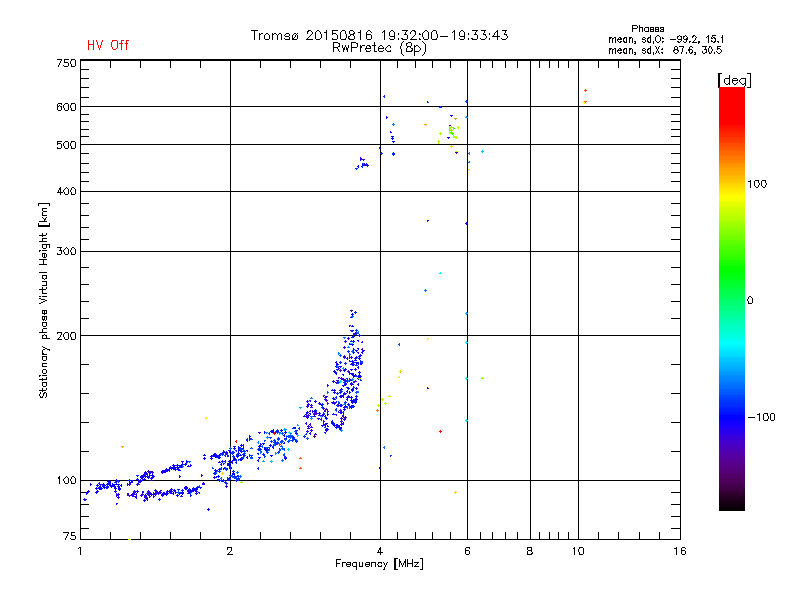Image resolution: width=800 pixels, height=600 pixels.
Task: Click the green echo cluster near 5.5 MHz
Action: coord(452,132)
